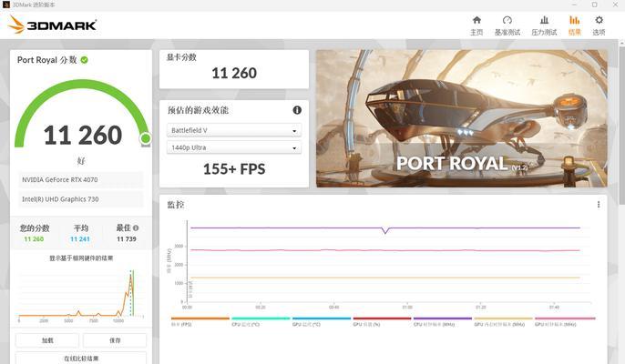
Task: Click the NVIDIA GeForce RTX 4070 entry
Action: point(80,179)
